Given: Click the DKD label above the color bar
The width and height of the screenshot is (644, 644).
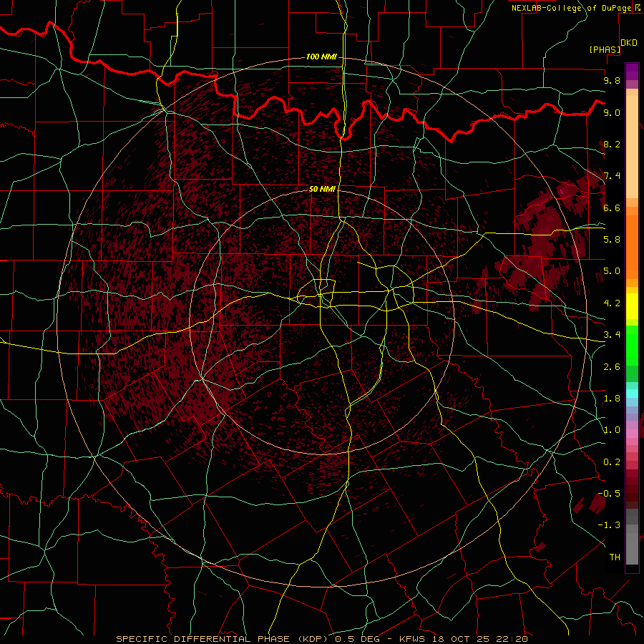Looking at the screenshot, I should coord(629,43).
